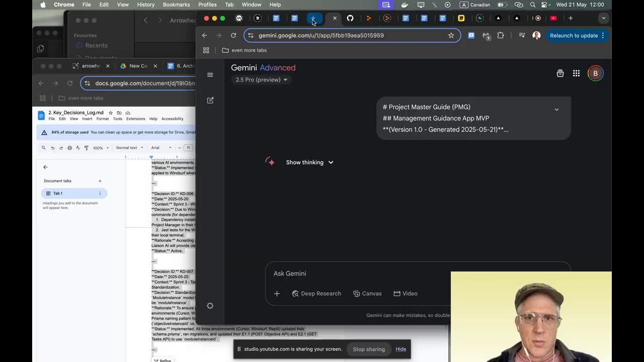Open the 2.5 Pro (preview) model selector
Image resolution: width=644 pixels, height=362 pixels.
(262, 79)
